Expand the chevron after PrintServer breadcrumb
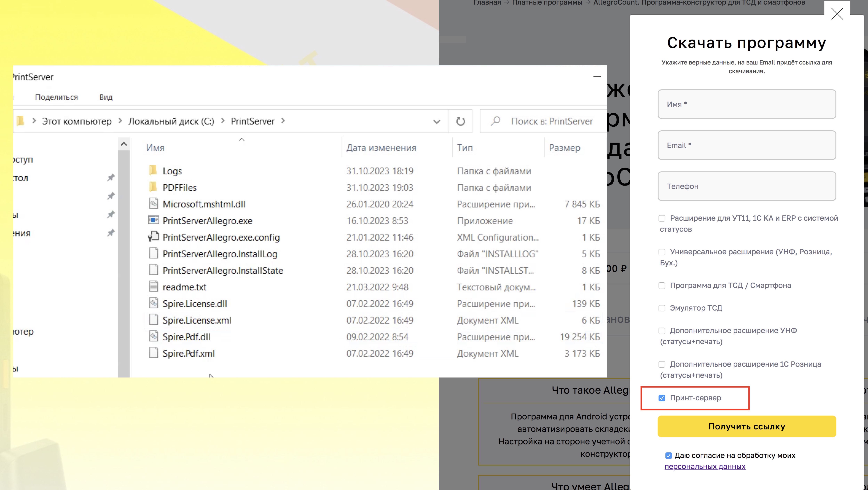Image resolution: width=868 pixels, height=490 pixels. pyautogui.click(x=283, y=121)
